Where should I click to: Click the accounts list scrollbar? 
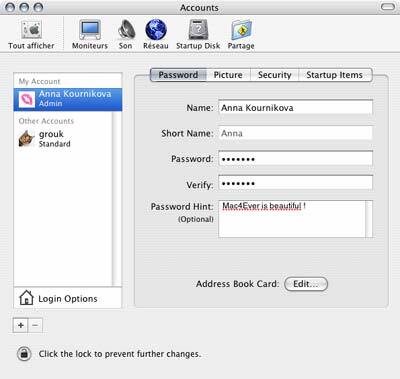[x=117, y=199]
